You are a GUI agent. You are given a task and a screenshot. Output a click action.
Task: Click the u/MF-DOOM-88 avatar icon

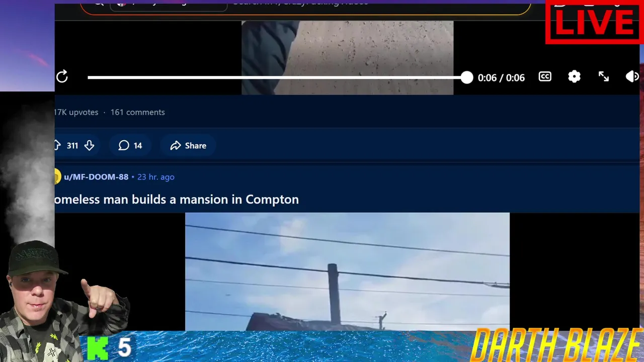coord(57,177)
